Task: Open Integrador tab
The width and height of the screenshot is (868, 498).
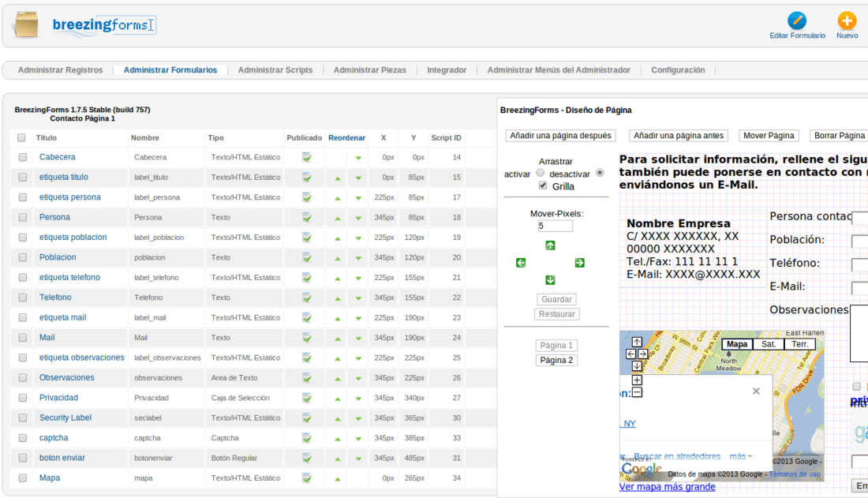Action: click(x=447, y=70)
